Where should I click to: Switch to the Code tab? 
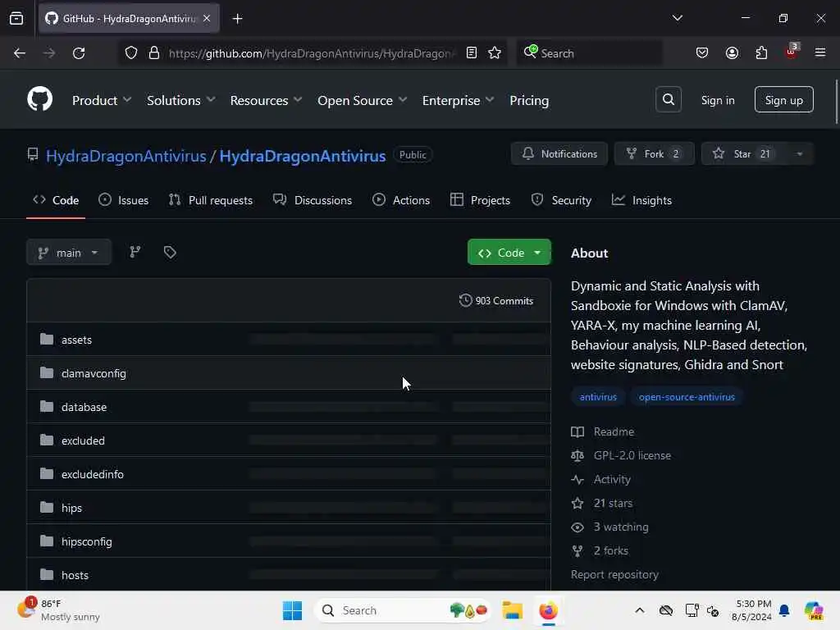pos(56,200)
